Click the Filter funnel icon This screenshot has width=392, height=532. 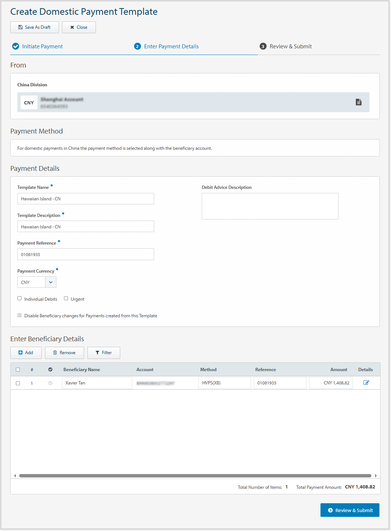tap(97, 353)
